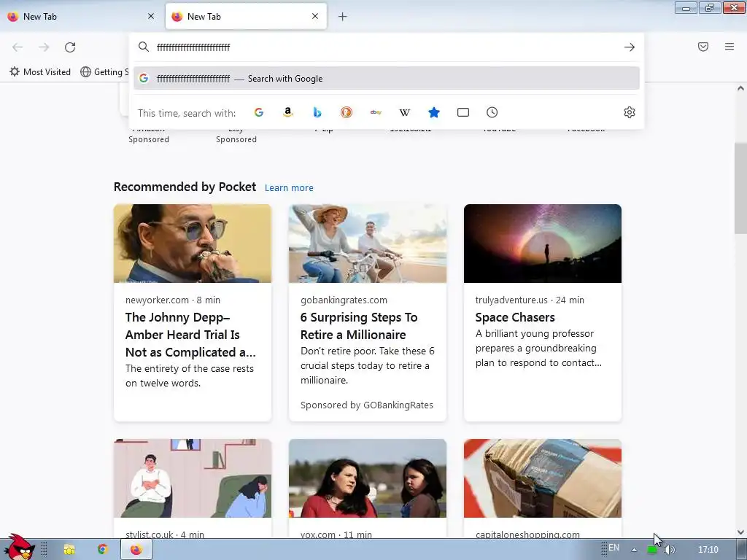The image size is (747, 560).
Task: Open file explorer from the taskbar
Action: point(69,550)
